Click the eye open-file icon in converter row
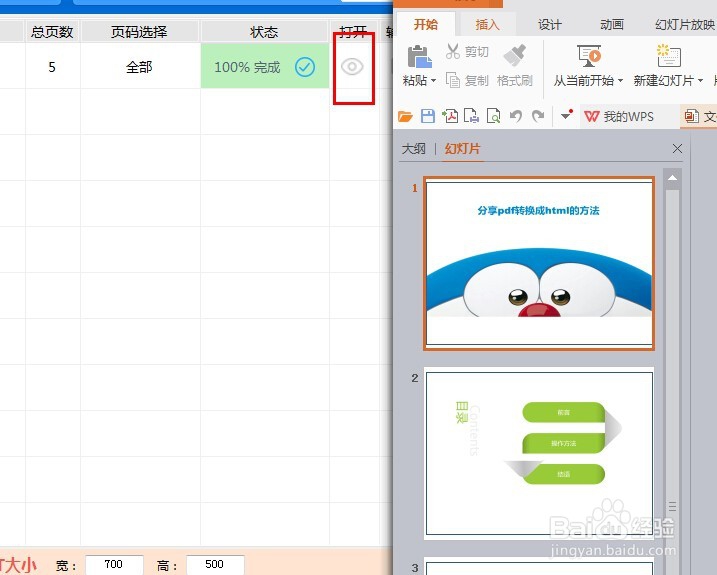717x575 pixels. click(352, 67)
